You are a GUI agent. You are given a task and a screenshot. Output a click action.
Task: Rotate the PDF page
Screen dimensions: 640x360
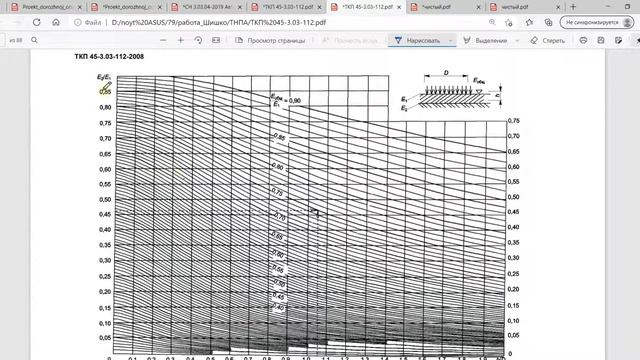(x=198, y=40)
